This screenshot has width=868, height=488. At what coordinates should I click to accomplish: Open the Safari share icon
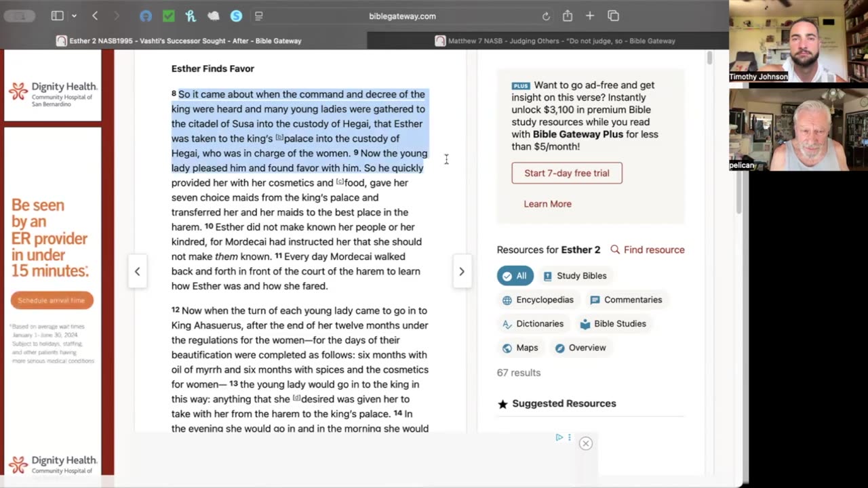[x=568, y=16]
